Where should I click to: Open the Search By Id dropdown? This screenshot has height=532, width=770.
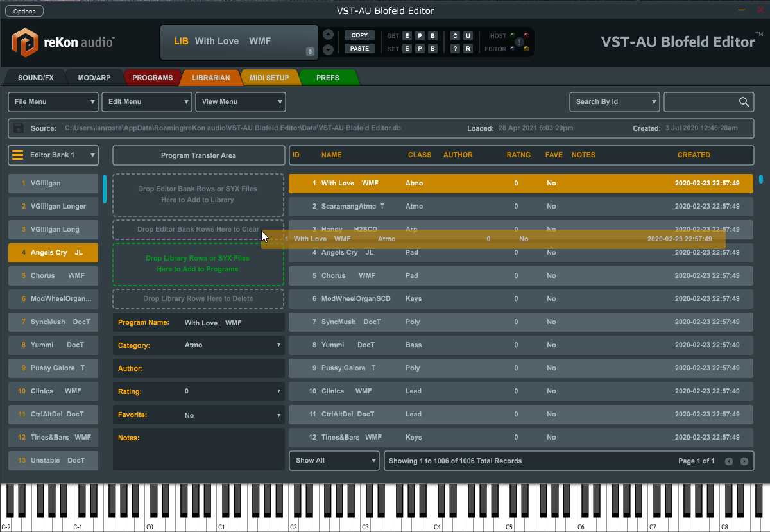(x=615, y=101)
